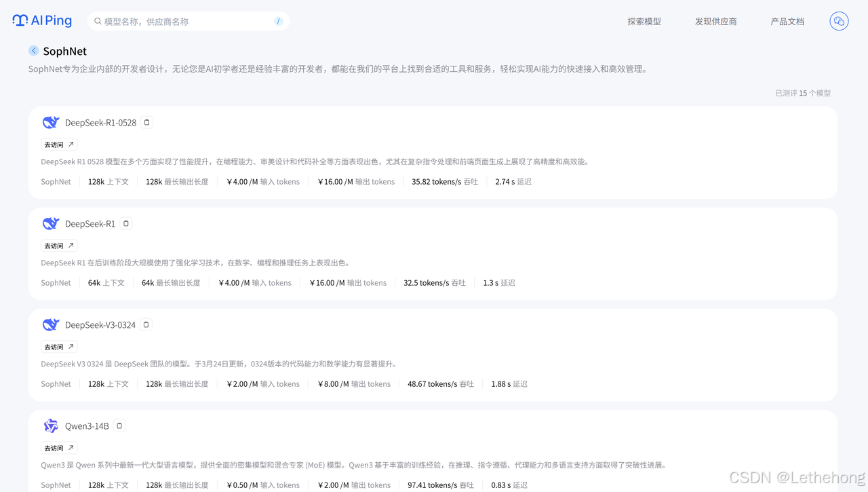The image size is (868, 492).
Task: Click SophNet provider label in DeepSeek-R1-0528 row
Action: 56,182
